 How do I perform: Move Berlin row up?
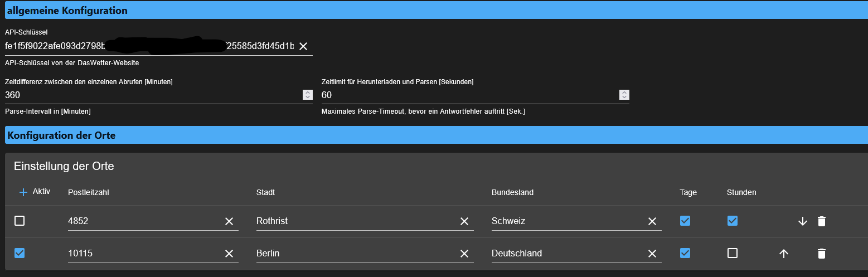tap(783, 254)
